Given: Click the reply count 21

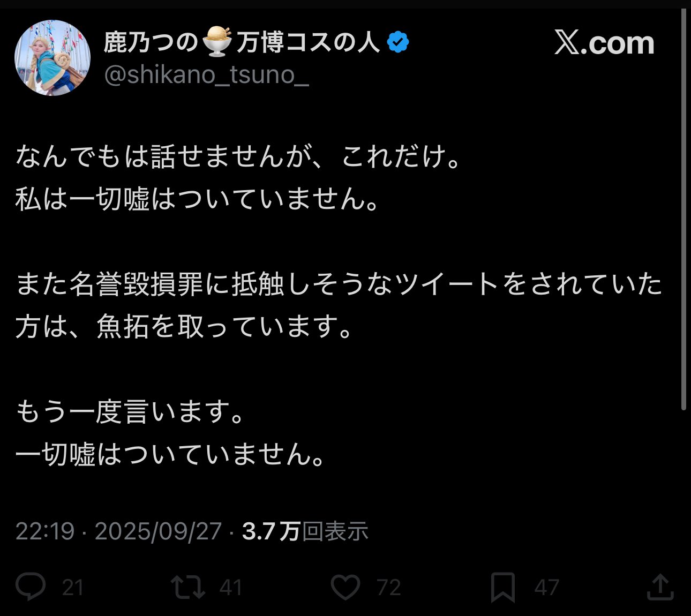Looking at the screenshot, I should tap(73, 588).
